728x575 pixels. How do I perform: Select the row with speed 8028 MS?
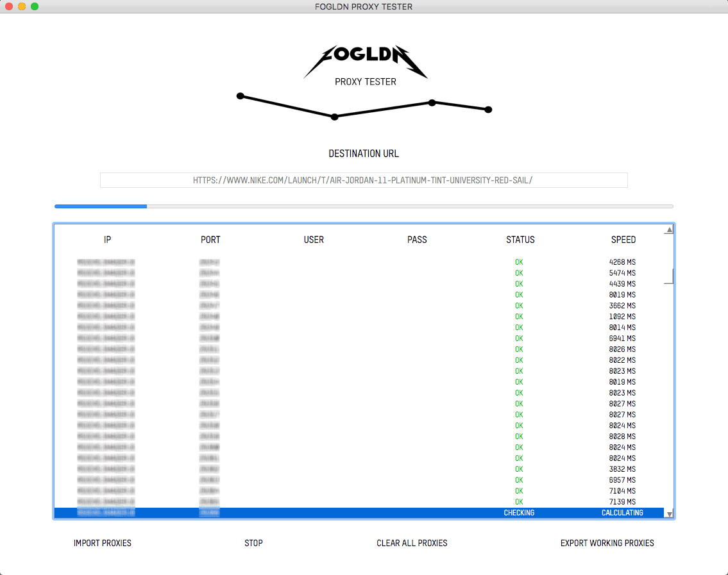click(x=359, y=437)
